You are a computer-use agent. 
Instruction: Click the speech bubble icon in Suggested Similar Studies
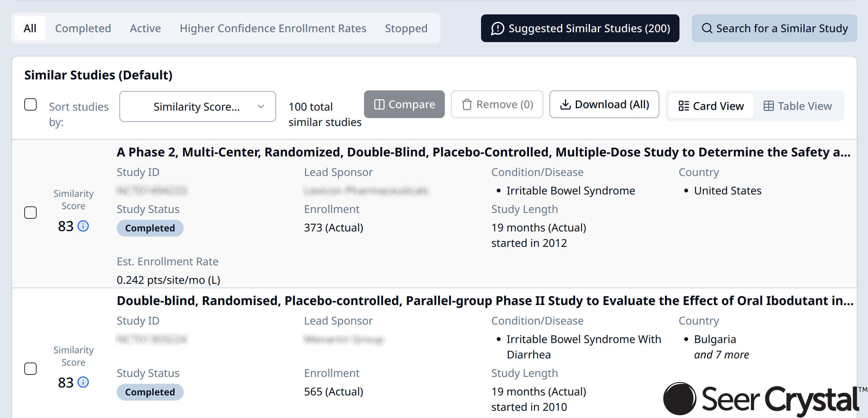pos(497,28)
